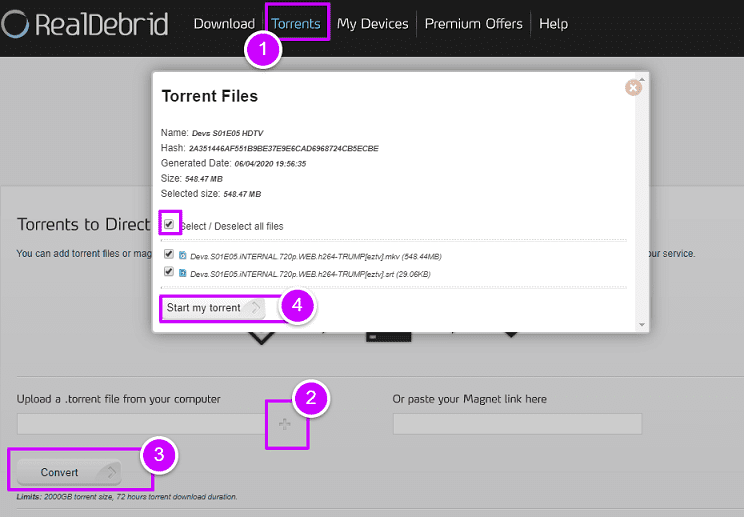Toggle Select / Deselect all files checkbox
744x517 pixels.
pos(169,224)
